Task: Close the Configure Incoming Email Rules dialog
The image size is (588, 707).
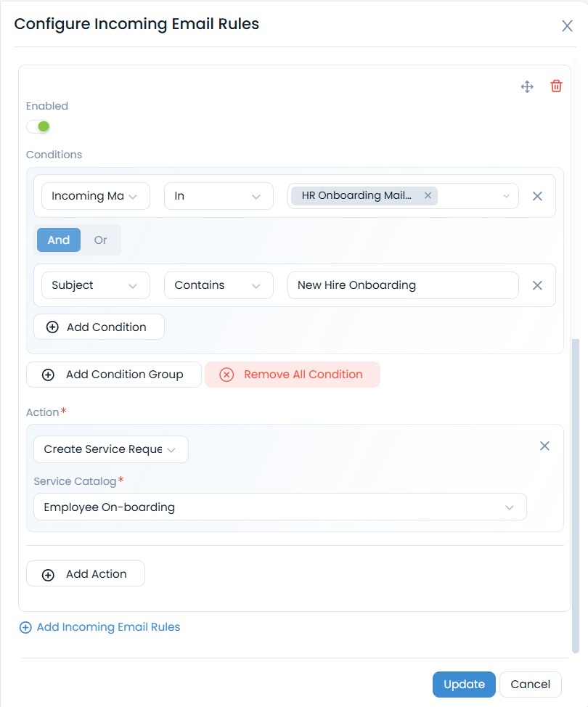Action: (x=567, y=25)
